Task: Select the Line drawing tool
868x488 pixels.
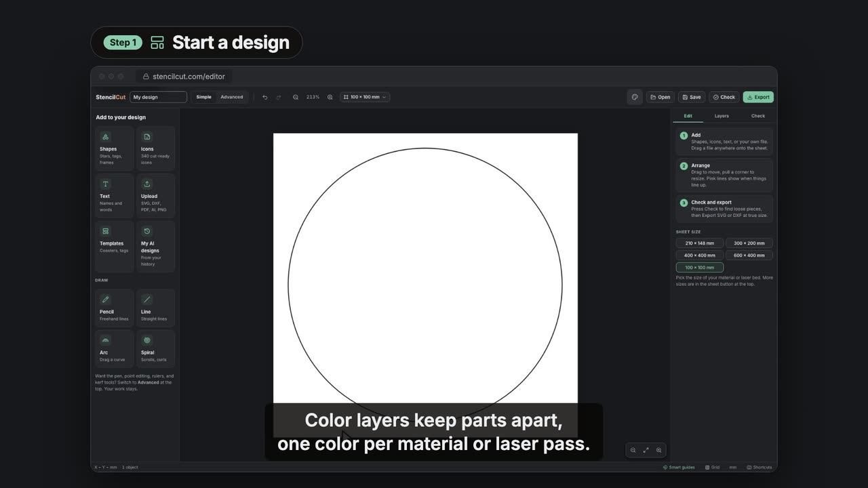Action: tap(155, 308)
